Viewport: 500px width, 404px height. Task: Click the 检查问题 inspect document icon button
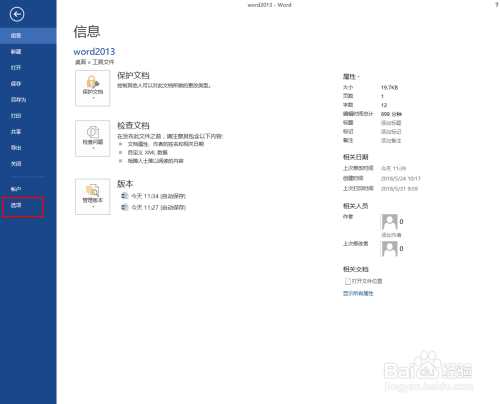click(93, 138)
